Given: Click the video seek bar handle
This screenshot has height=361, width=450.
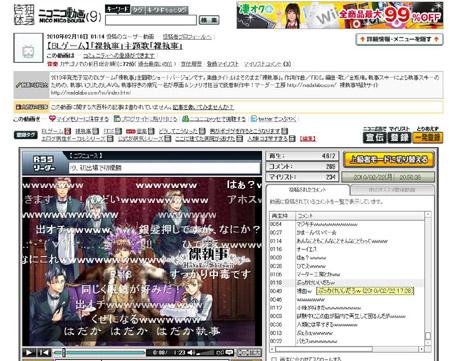Looking at the screenshot, I should tap(63, 352).
